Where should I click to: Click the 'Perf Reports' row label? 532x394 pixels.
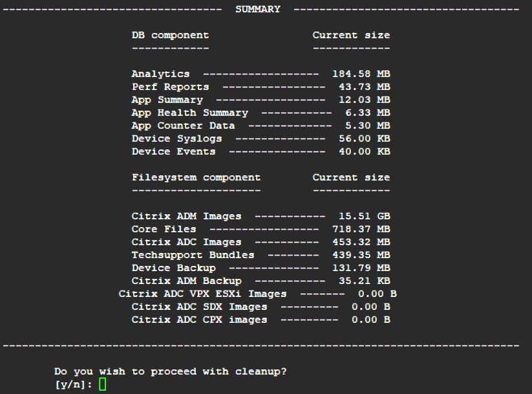click(x=170, y=87)
